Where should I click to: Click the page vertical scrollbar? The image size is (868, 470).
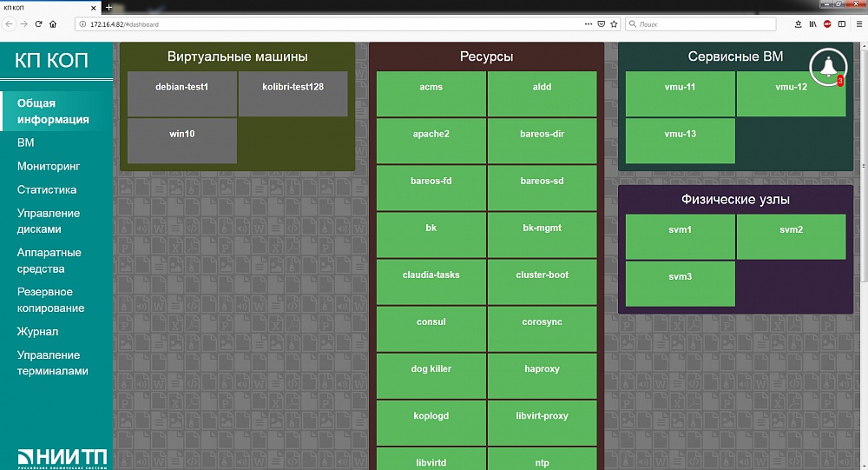point(864,255)
